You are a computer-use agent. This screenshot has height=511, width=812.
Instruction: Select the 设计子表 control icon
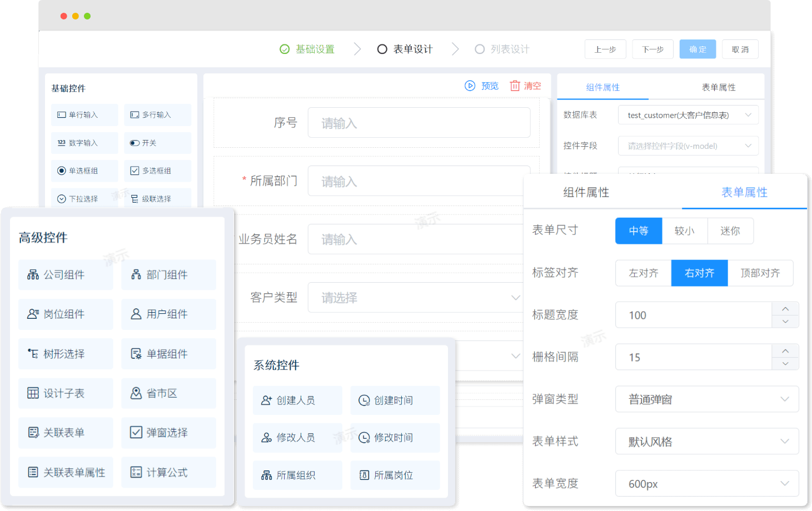click(33, 393)
